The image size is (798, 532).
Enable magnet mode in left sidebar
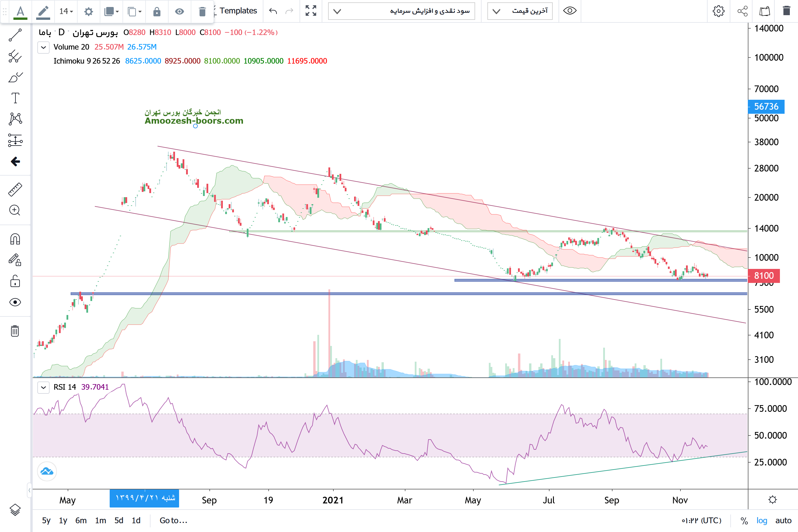coord(15,239)
